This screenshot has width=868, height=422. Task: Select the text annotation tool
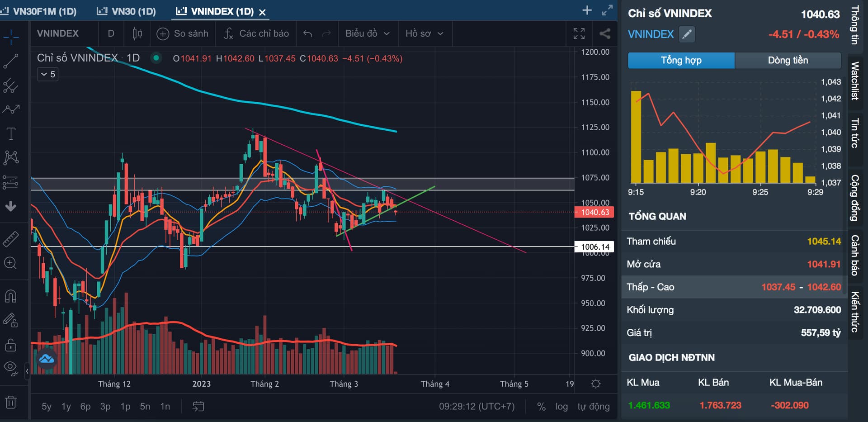point(11,134)
